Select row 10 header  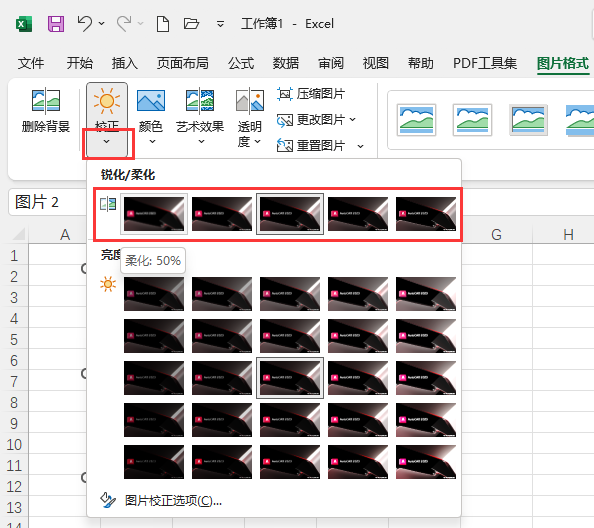[14, 444]
